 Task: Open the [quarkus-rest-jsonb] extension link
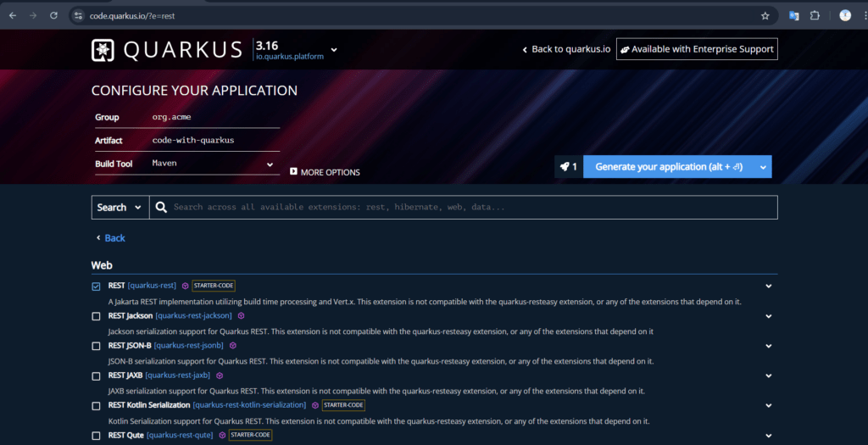[189, 345]
